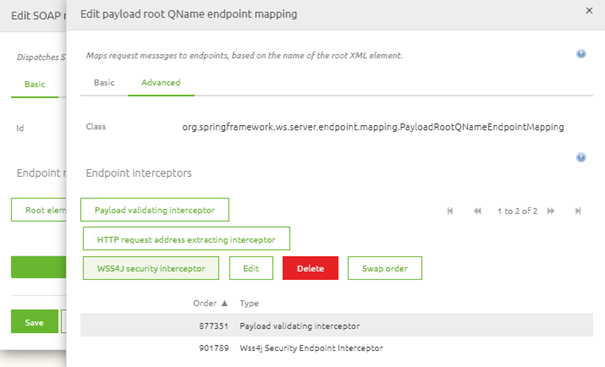This screenshot has width=605, height=367.
Task: Click the red Delete button
Action: click(311, 268)
